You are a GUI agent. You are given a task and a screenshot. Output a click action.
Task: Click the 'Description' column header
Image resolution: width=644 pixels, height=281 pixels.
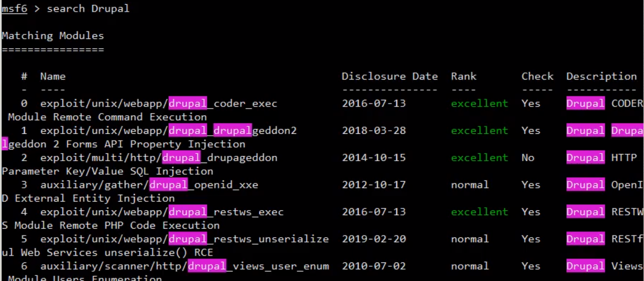(601, 76)
